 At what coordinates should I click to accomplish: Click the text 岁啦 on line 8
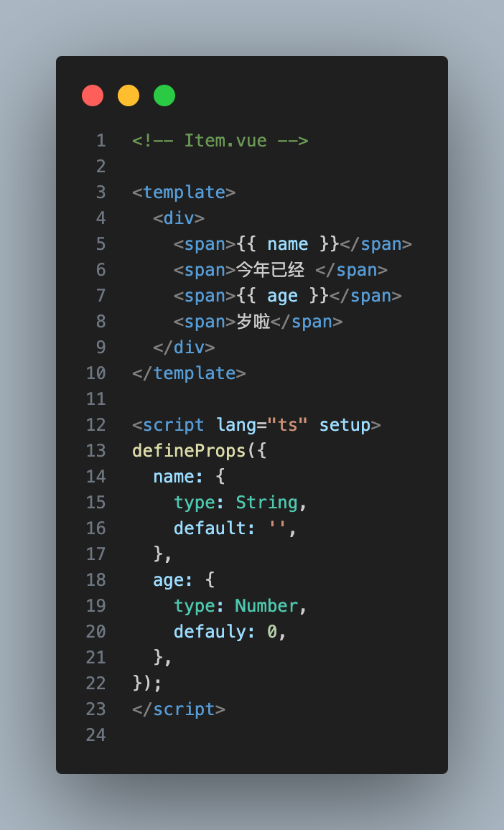pos(253,322)
